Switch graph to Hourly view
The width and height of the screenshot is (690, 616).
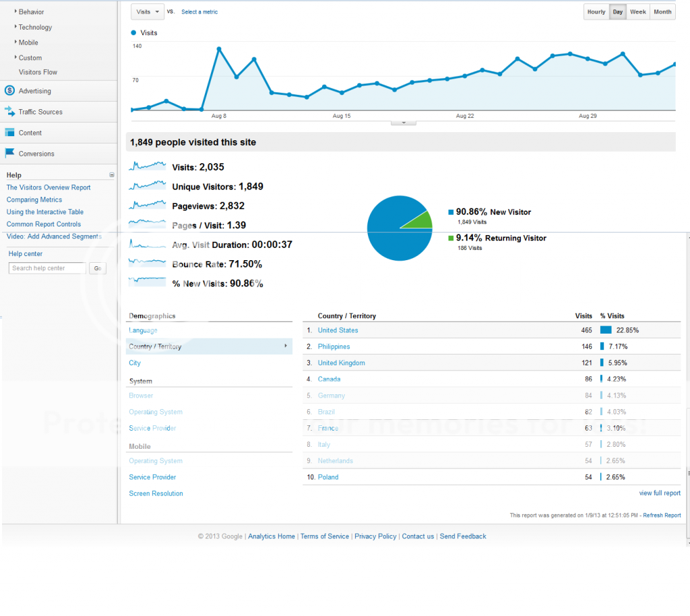click(x=596, y=12)
